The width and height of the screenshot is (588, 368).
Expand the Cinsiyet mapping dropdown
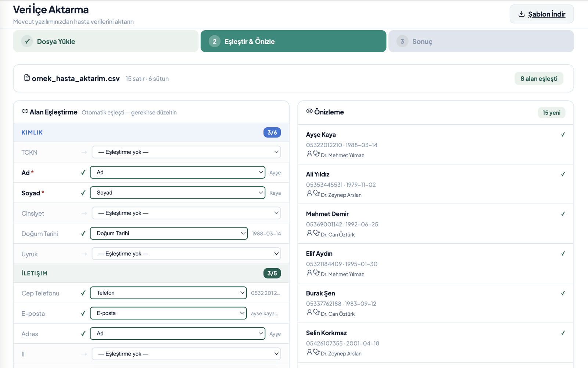(x=186, y=213)
